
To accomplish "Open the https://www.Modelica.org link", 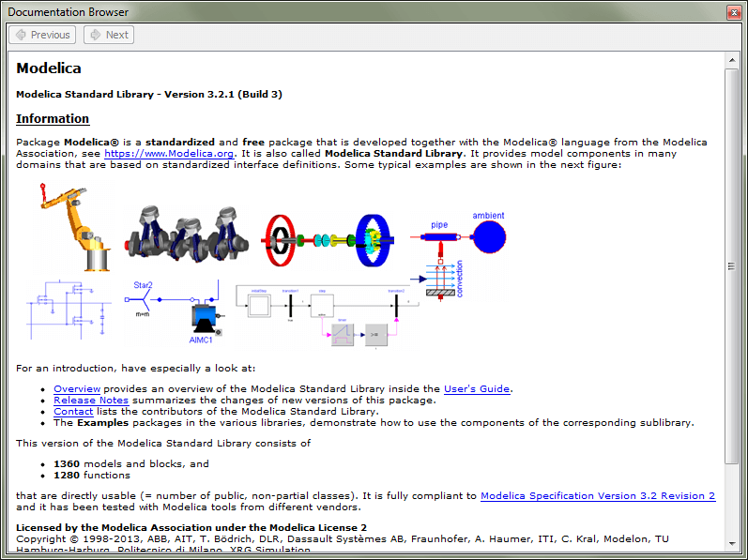I will pyautogui.click(x=169, y=154).
